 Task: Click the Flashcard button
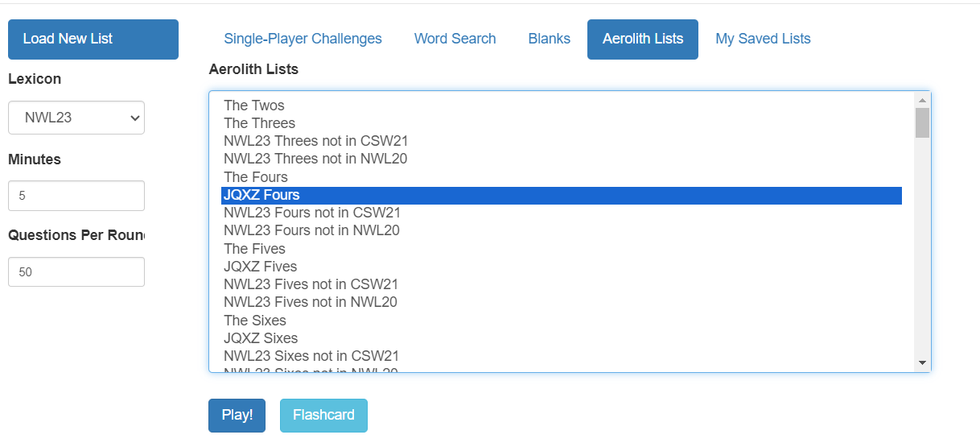[x=323, y=416]
